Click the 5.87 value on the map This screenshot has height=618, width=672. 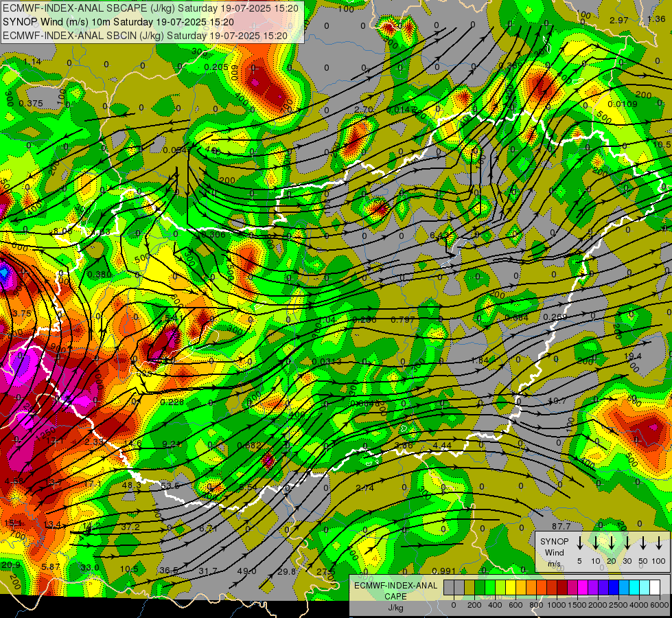tap(51, 567)
